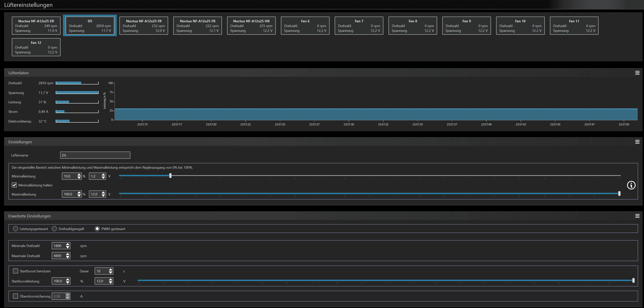Switch to the Fan 6 tile
The height and width of the screenshot is (308, 644).
[305, 26]
